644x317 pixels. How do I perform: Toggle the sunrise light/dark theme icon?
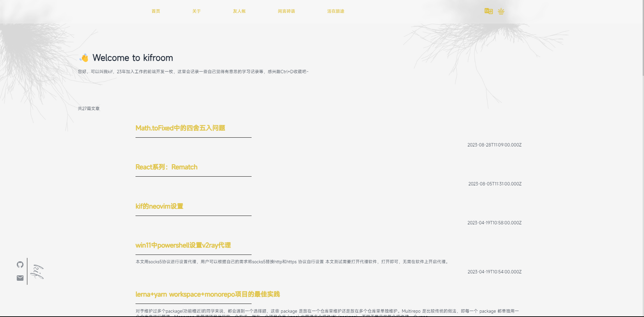[501, 11]
